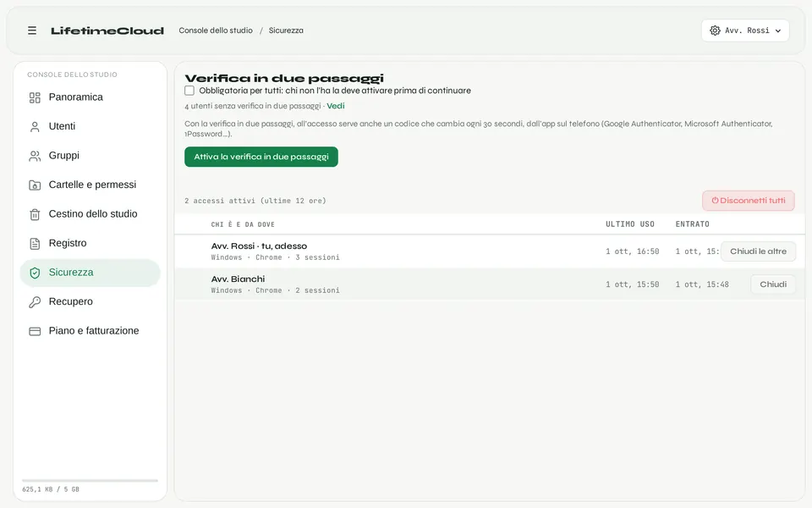This screenshot has width=812, height=508.
Task: Open the Gruppi menu entry
Action: (x=91, y=156)
